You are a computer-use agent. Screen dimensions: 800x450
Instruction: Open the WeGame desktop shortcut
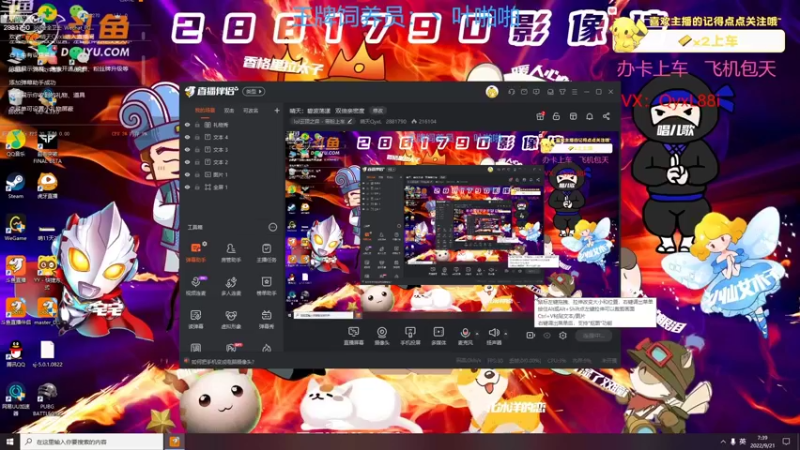15,228
